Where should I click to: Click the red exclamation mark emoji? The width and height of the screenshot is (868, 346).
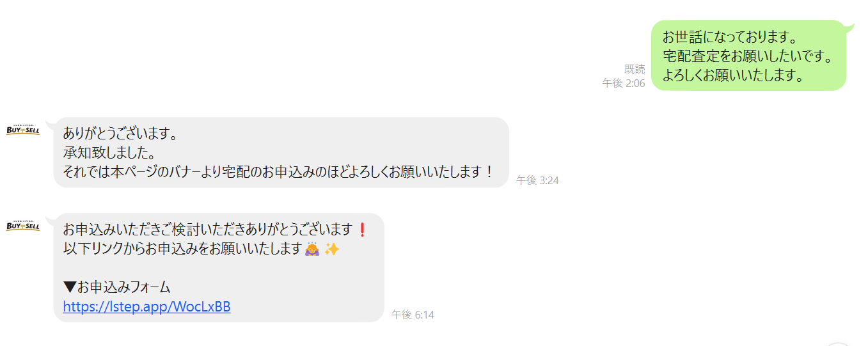click(362, 229)
